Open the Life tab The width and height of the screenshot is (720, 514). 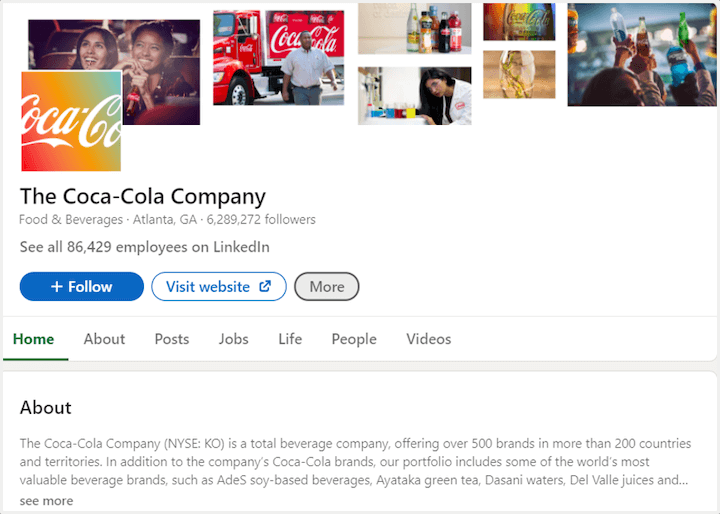(290, 339)
